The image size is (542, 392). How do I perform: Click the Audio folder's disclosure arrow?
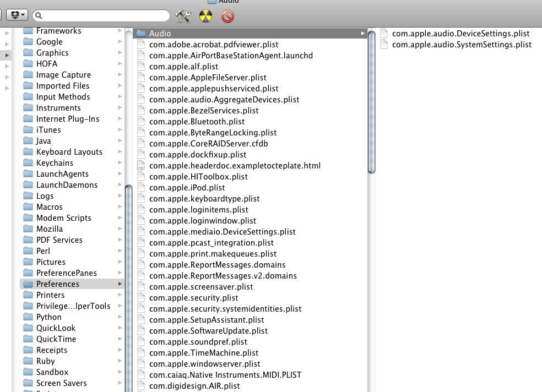pos(362,34)
